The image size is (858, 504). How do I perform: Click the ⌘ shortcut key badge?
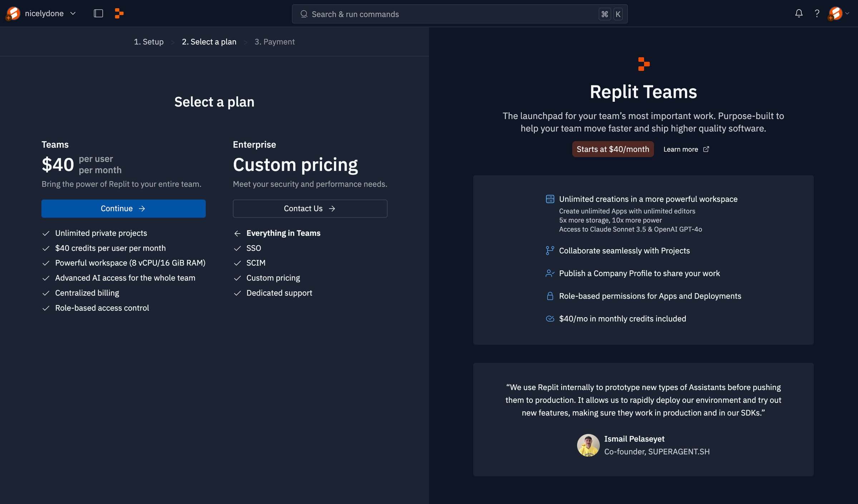(605, 14)
